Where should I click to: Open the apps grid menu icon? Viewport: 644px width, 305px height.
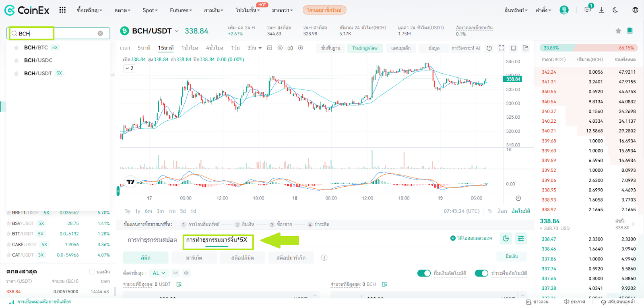pos(62,10)
